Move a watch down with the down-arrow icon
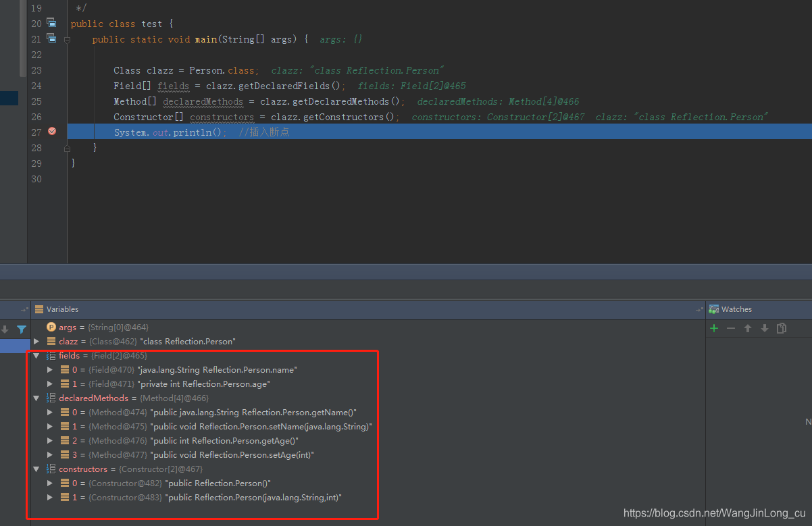Viewport: 812px width, 526px height. [x=764, y=328]
